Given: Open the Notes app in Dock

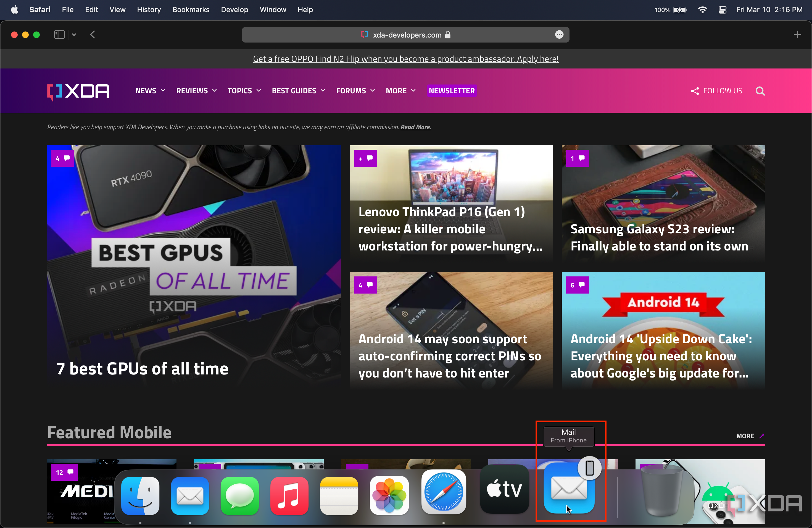Looking at the screenshot, I should tap(339, 496).
